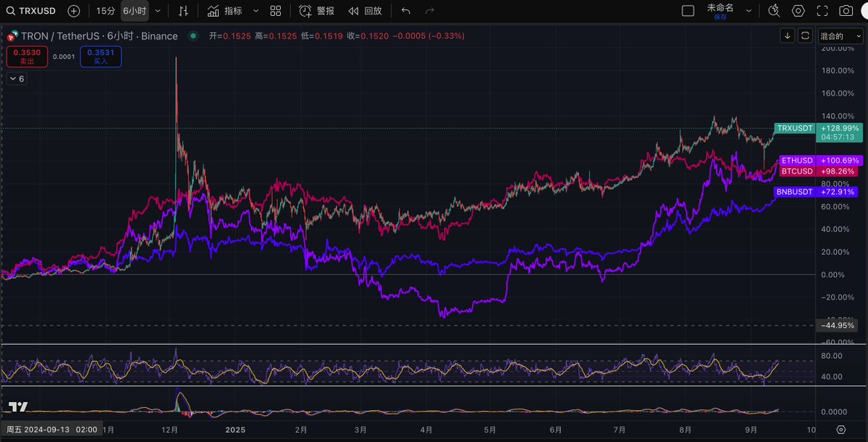Image resolution: width=868 pixels, height=442 pixels.
Task: Expand the layout management chevron beside 未命名
Action: (x=749, y=11)
